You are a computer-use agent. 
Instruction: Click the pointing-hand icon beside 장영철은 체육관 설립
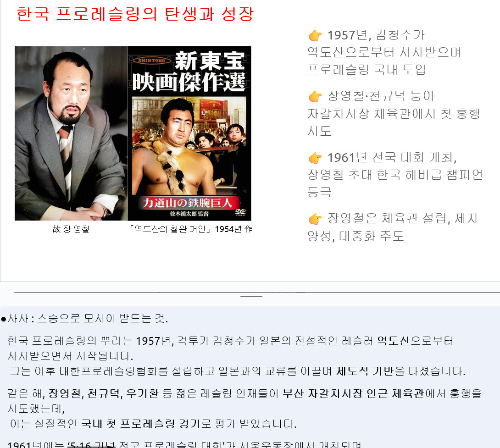(x=315, y=219)
